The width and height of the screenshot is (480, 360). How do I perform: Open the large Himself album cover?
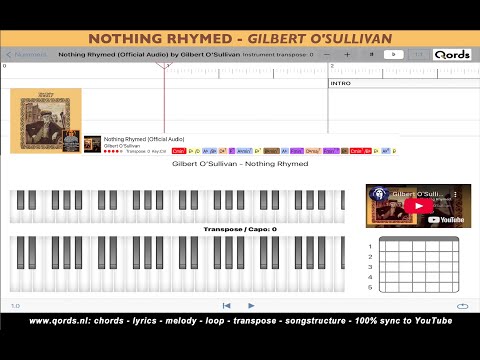click(x=46, y=121)
